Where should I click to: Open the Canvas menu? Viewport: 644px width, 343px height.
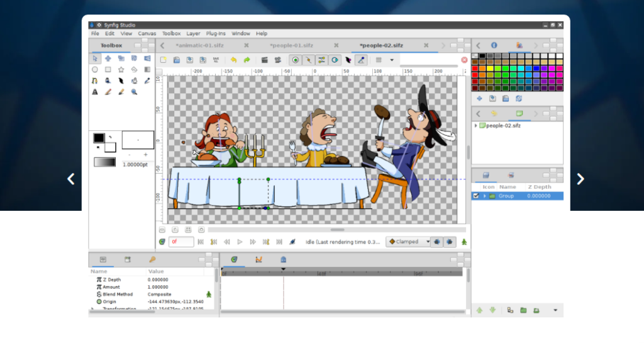[x=147, y=33]
